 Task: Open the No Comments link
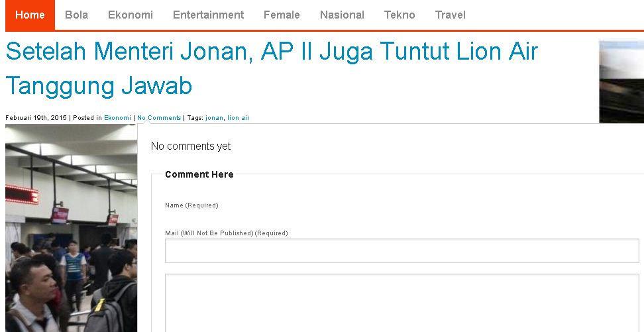(x=159, y=118)
